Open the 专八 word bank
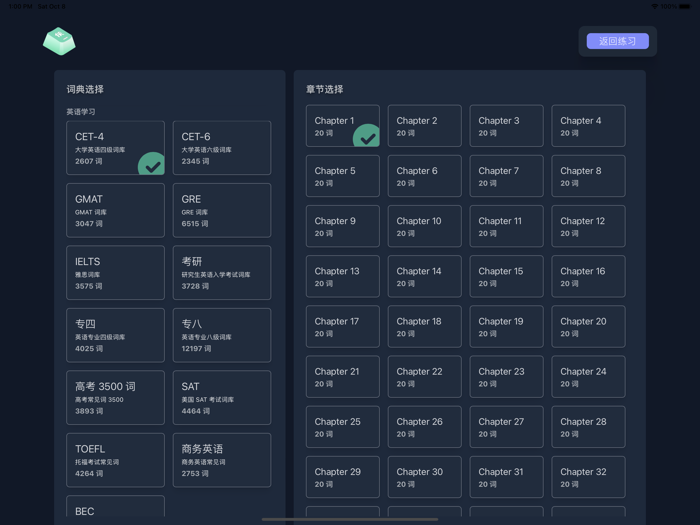 [221, 335]
